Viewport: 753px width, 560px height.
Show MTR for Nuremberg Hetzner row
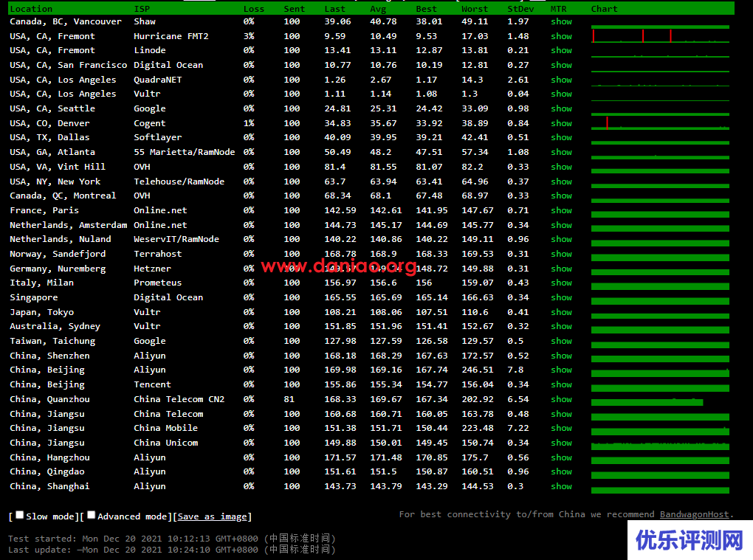[x=561, y=269]
